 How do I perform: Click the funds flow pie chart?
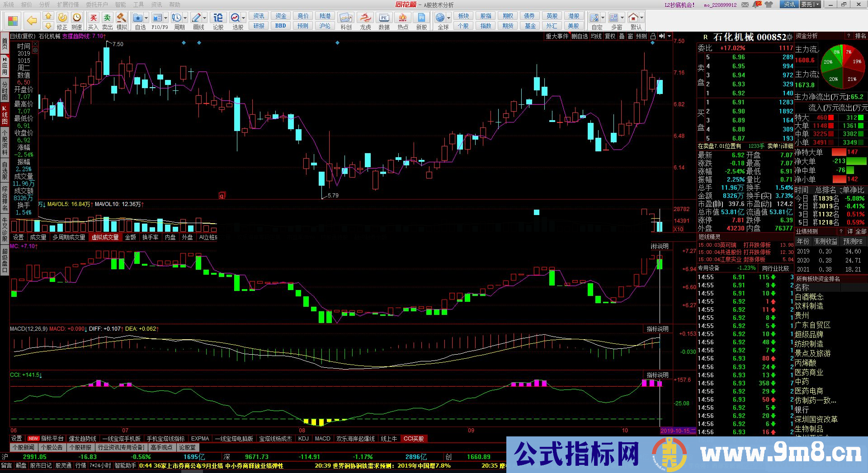point(843,66)
